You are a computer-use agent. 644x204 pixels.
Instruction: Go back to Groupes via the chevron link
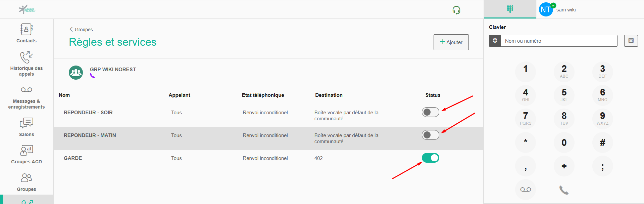[81, 30]
